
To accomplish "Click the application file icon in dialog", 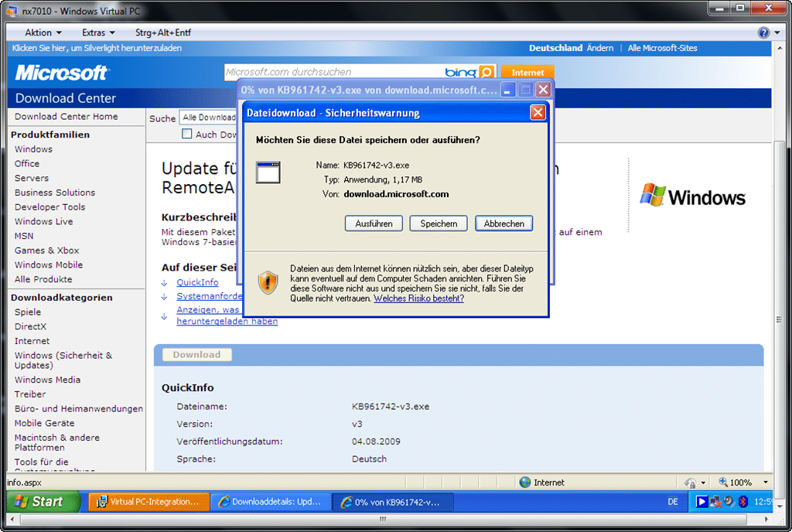I will pyautogui.click(x=268, y=172).
